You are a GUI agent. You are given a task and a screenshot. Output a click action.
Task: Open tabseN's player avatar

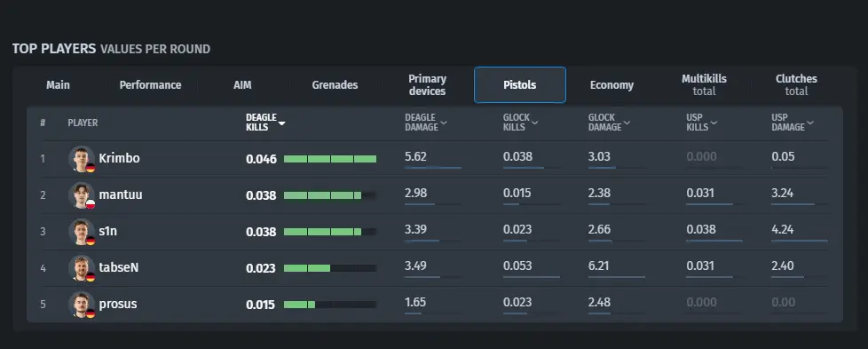(x=82, y=268)
